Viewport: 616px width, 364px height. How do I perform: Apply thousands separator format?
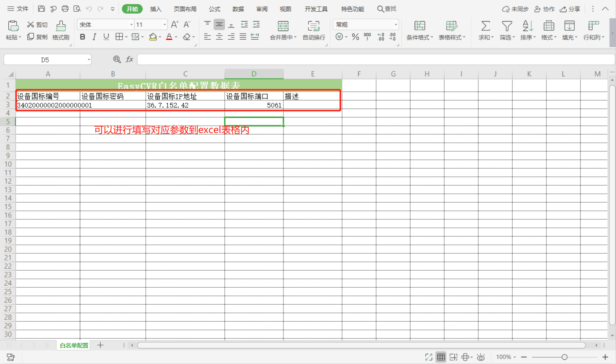[367, 37]
